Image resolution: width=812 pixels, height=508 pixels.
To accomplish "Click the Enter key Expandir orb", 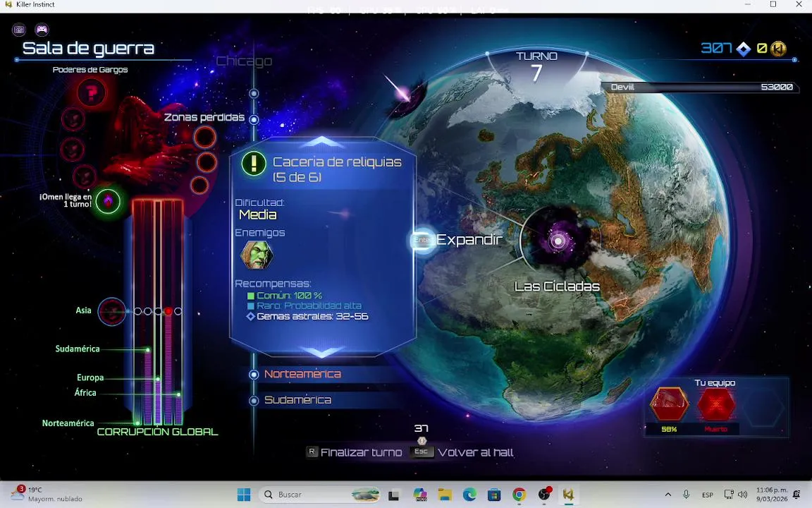I will 423,240.
